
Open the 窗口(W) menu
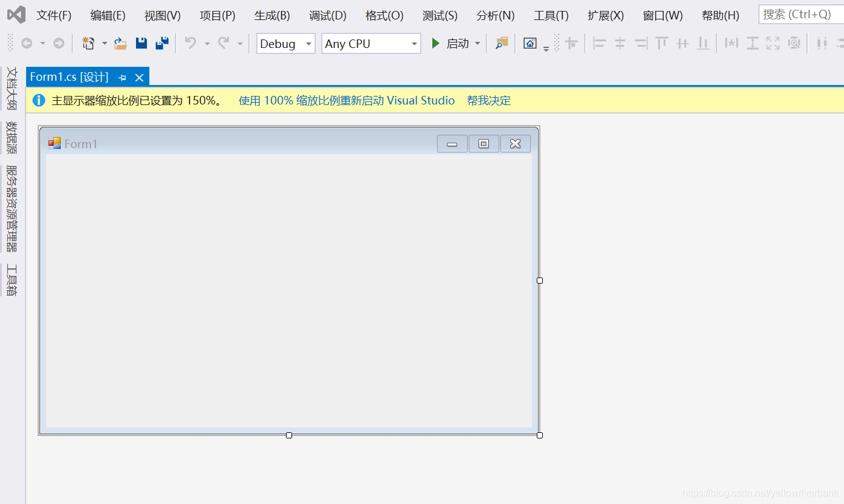pos(662,15)
